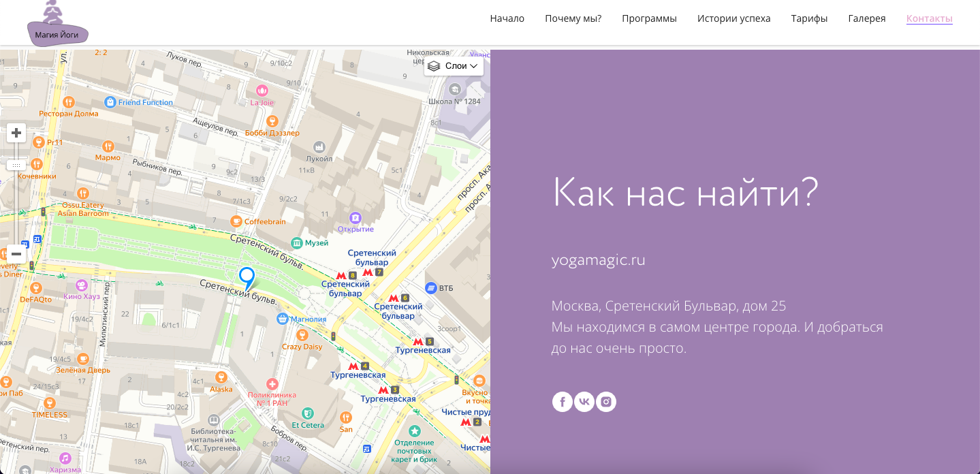Open the Instagram social icon
The height and width of the screenshot is (474, 980).
click(x=606, y=402)
